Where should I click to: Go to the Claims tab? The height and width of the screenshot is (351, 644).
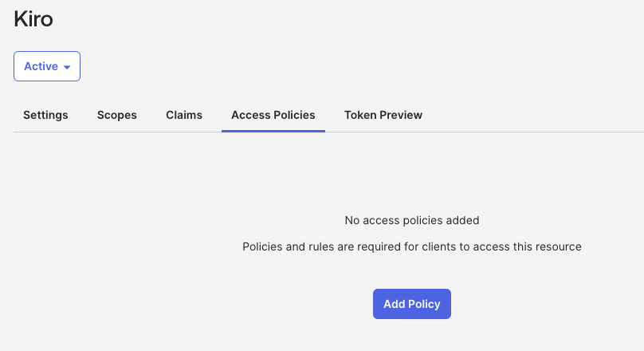184,115
